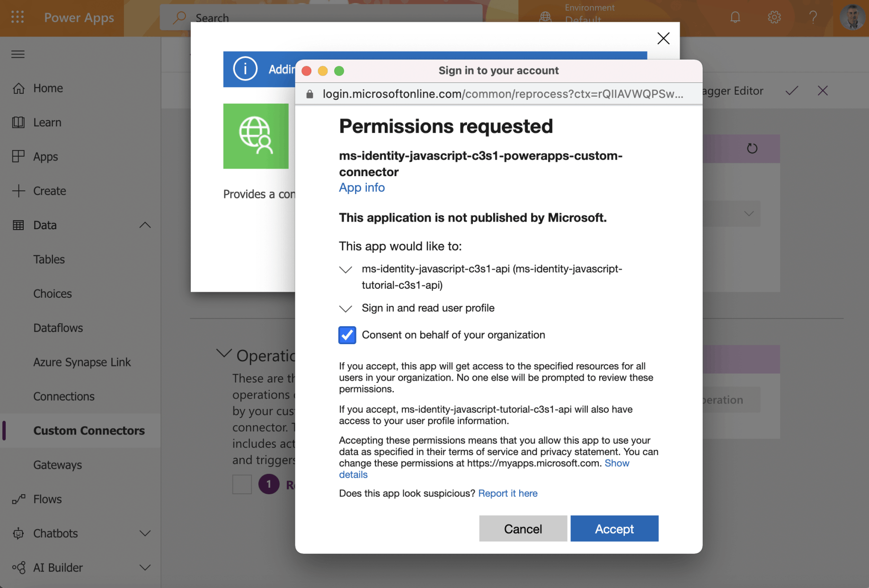Open Custom Connectors in sidebar

click(89, 430)
